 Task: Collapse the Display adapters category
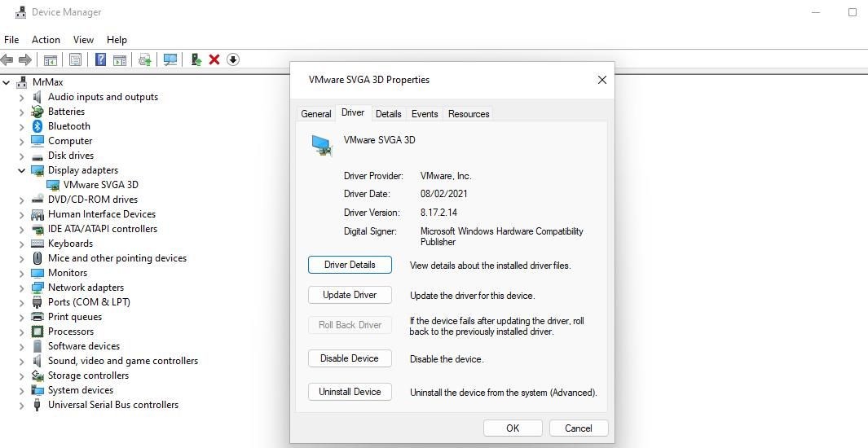21,170
